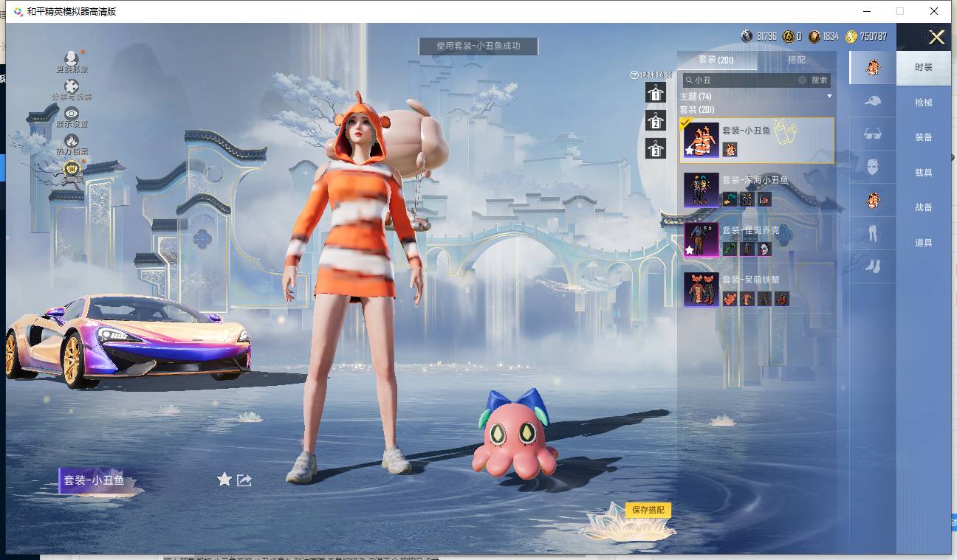
Task: Click the 保存搭配 button
Action: point(648,510)
